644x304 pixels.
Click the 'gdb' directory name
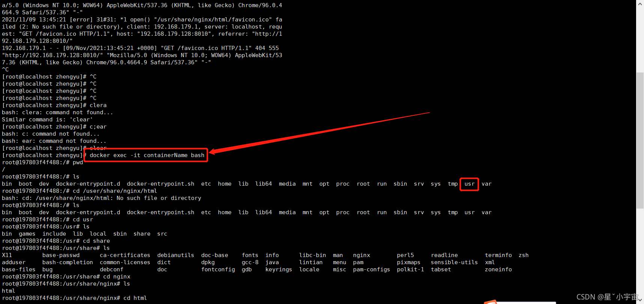click(x=247, y=269)
